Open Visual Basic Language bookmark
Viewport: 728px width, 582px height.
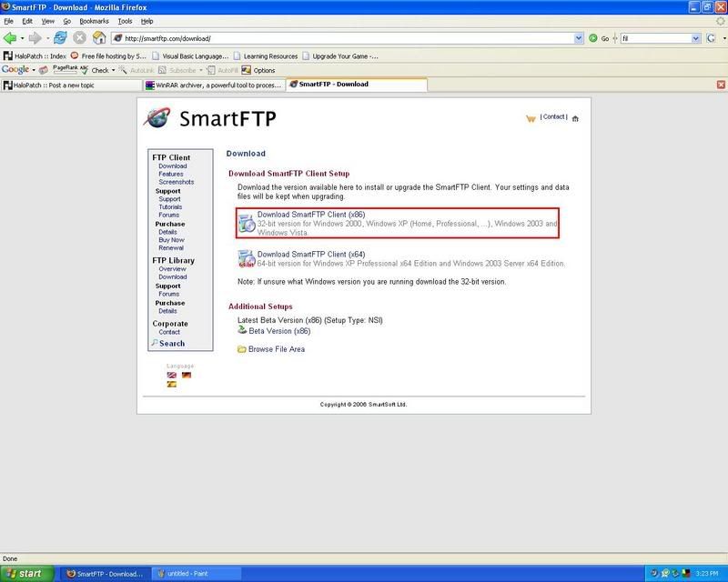pyautogui.click(x=190, y=56)
